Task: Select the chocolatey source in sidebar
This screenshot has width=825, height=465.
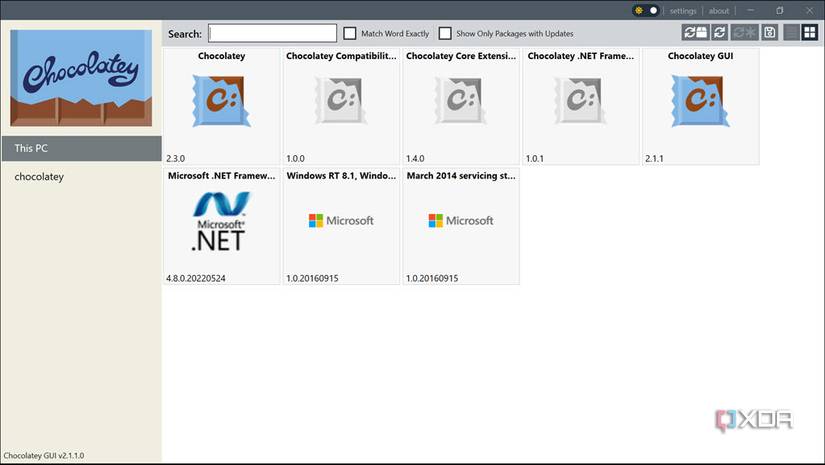Action: [39, 177]
